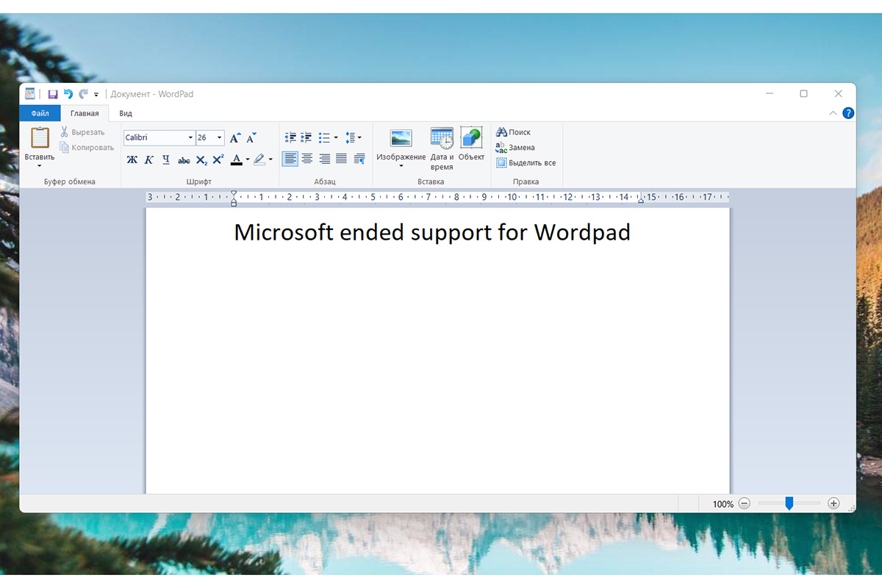Screen dimensions: 882x588
Task: Toggle underline formatting (Ч)
Action: tap(166, 159)
